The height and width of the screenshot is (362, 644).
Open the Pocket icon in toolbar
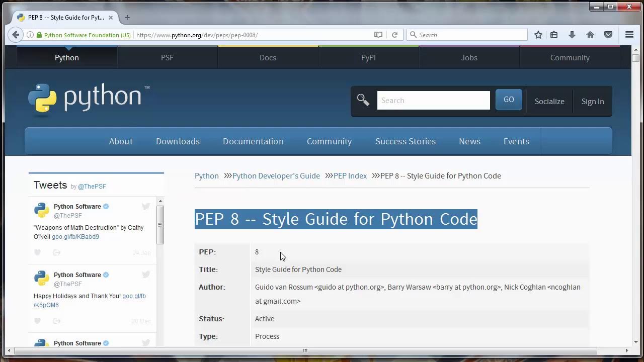coord(608,35)
